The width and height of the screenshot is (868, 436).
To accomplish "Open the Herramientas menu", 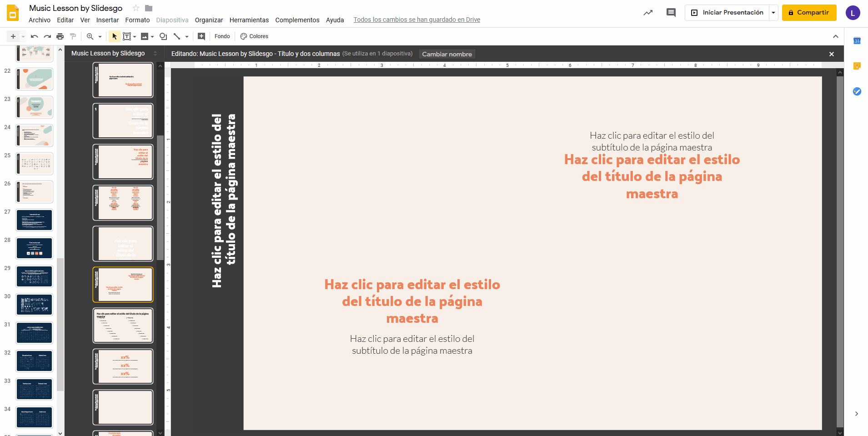I will click(249, 20).
